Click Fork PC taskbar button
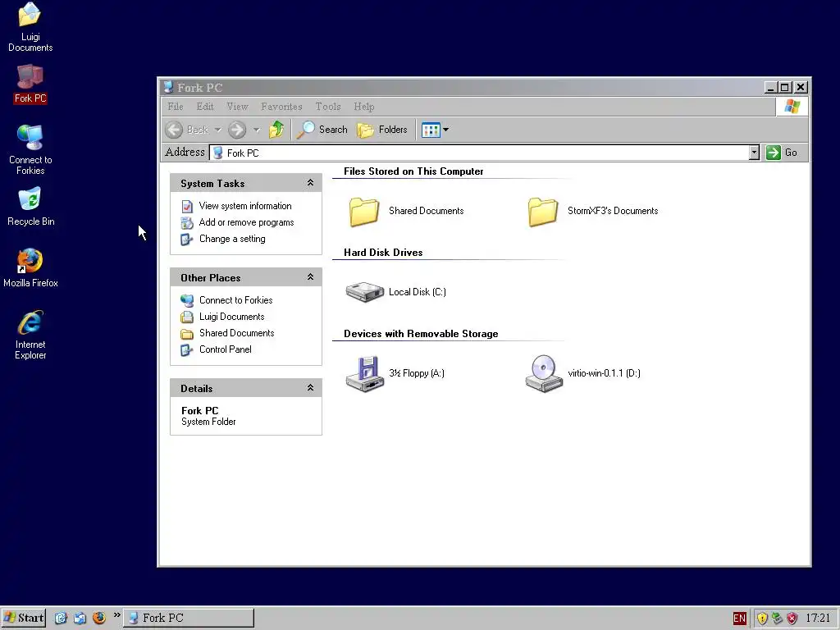The width and height of the screenshot is (840, 630). click(x=189, y=619)
